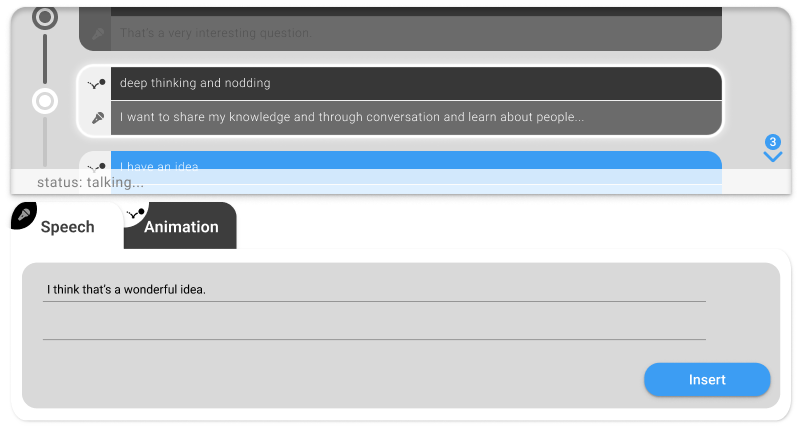Click the timeline bar between nodes
The width and height of the screenshot is (802, 433).
[45, 58]
